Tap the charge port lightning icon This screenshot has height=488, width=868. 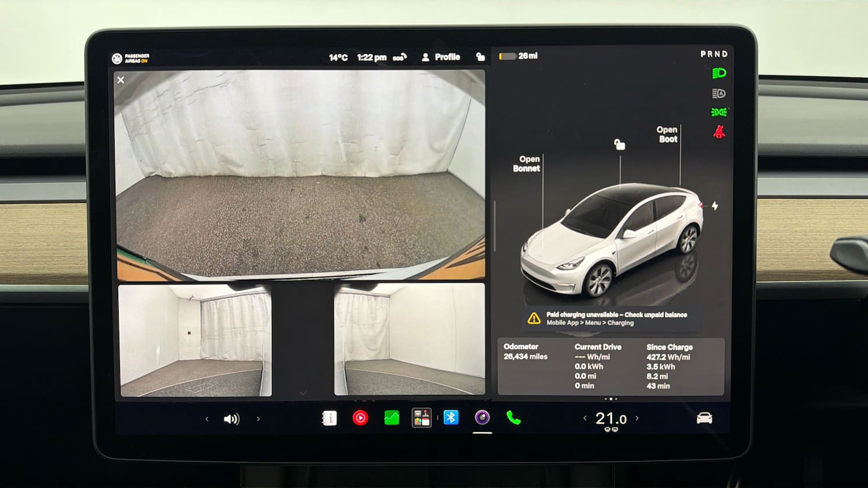click(715, 206)
